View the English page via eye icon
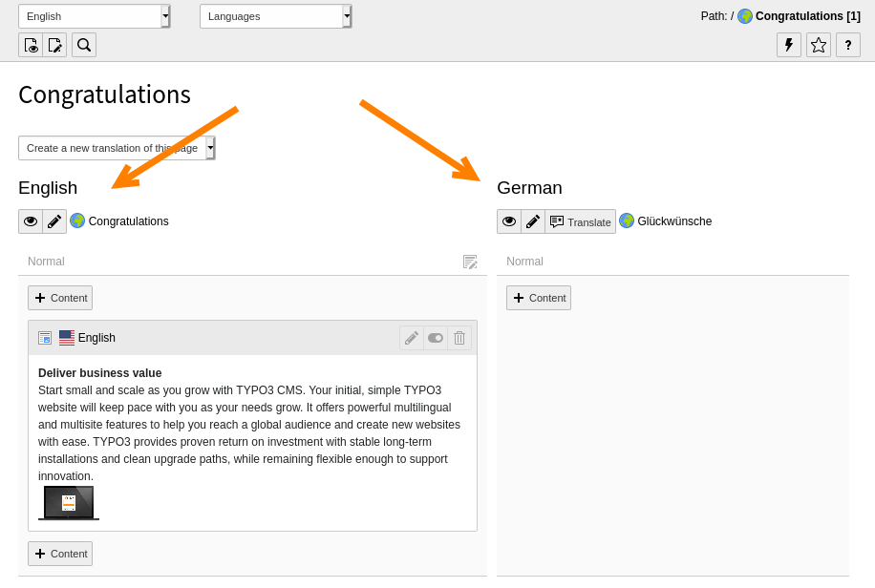875x588 pixels. click(31, 221)
